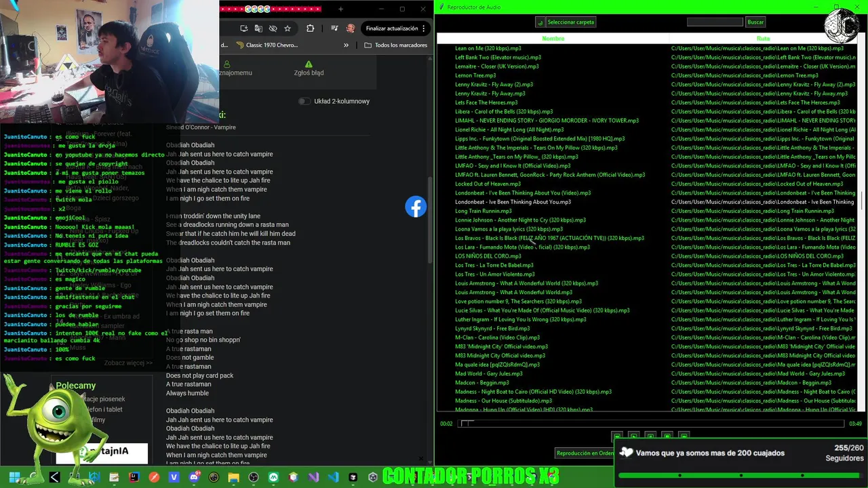The image size is (868, 488).
Task: Click the crossed-eye tracking protection icon
Action: pyautogui.click(x=273, y=28)
